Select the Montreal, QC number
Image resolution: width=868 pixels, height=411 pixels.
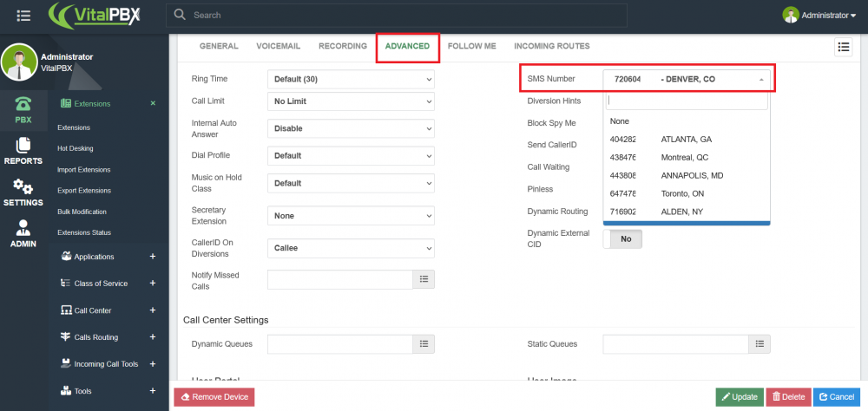tap(687, 158)
